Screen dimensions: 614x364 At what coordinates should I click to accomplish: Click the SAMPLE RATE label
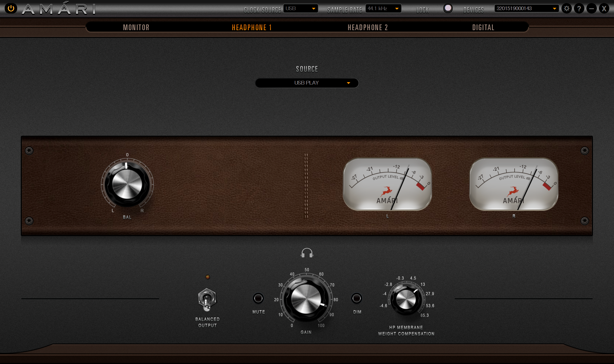coord(344,10)
